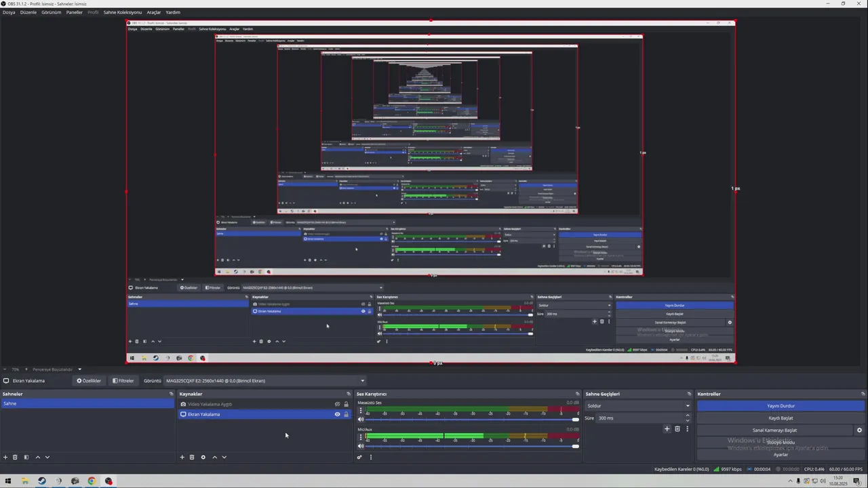The width and height of the screenshot is (868, 488).
Task: Toggle lock on Ekran Yakalama source
Action: click(346, 415)
